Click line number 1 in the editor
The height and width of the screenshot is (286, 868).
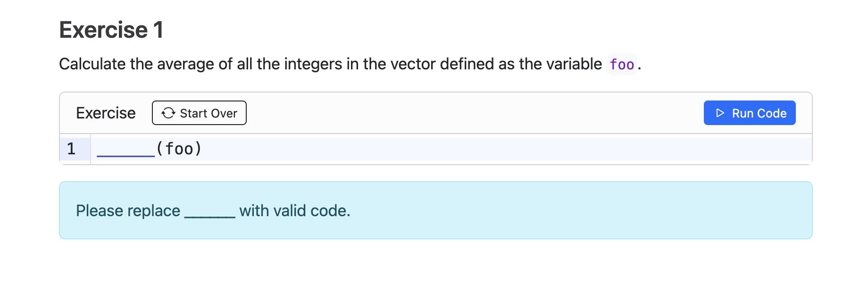tap(71, 148)
